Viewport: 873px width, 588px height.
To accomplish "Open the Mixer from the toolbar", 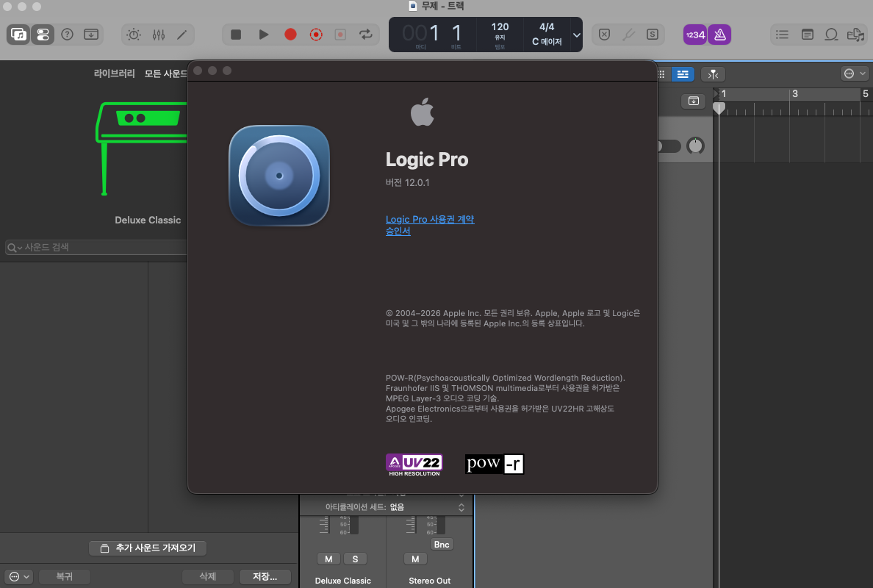I will point(158,35).
